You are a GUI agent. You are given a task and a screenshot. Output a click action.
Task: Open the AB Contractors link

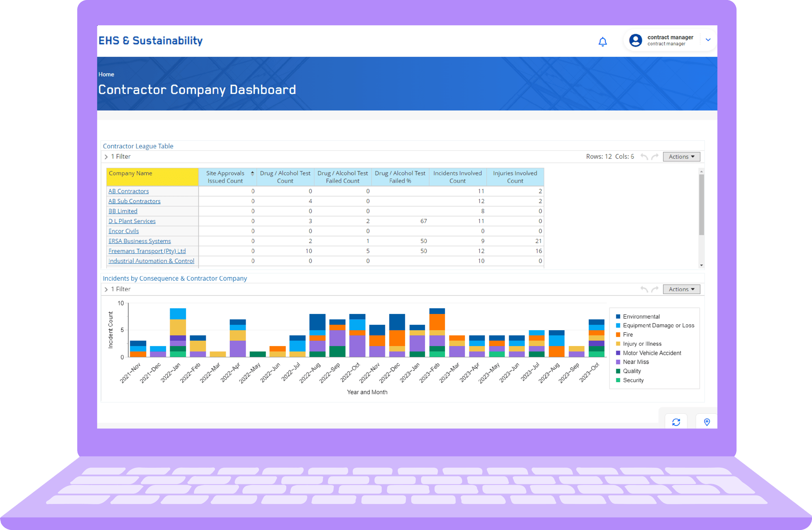point(128,191)
